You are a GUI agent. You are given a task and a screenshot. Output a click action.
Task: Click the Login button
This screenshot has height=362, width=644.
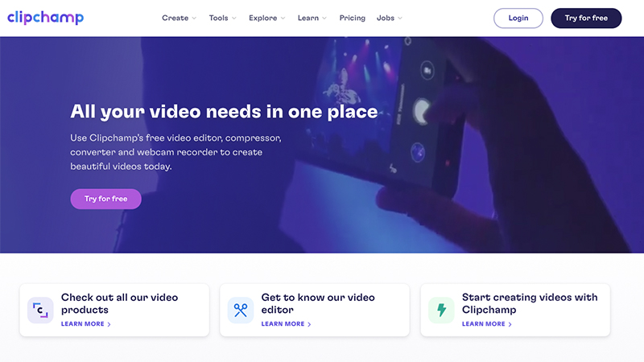(x=518, y=18)
